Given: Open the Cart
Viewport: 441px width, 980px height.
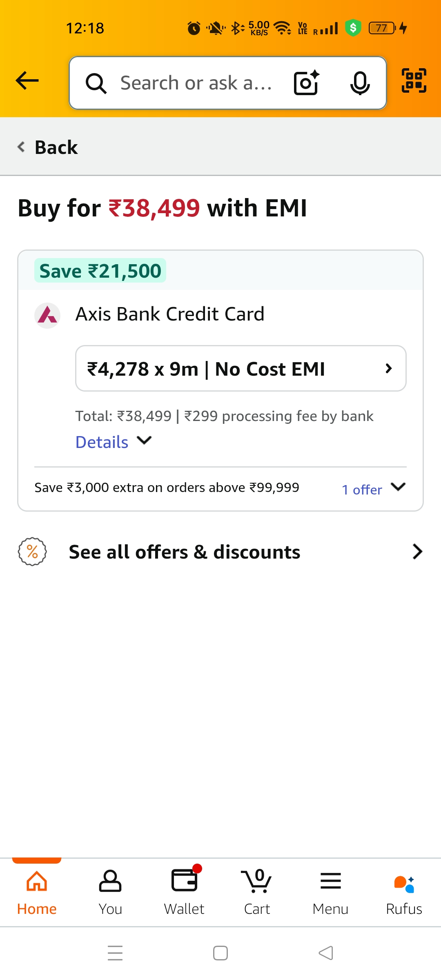Looking at the screenshot, I should 257,893.
